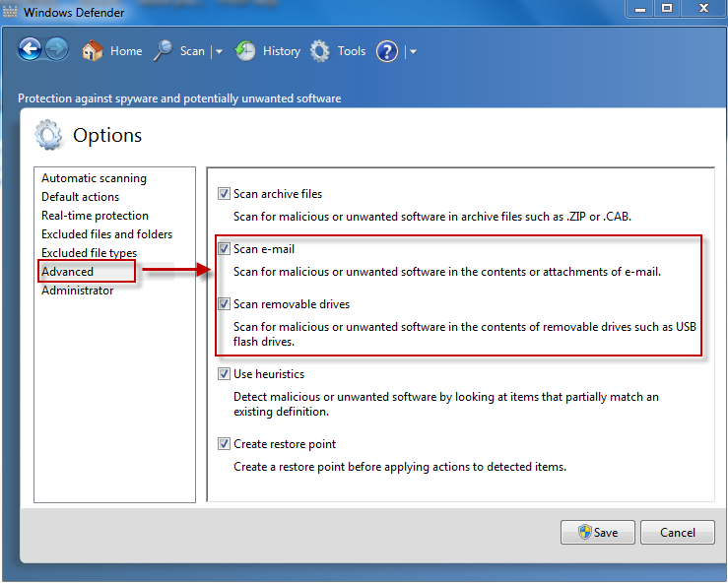Open the Home toolbar label
The width and height of the screenshot is (728, 583).
(x=126, y=51)
